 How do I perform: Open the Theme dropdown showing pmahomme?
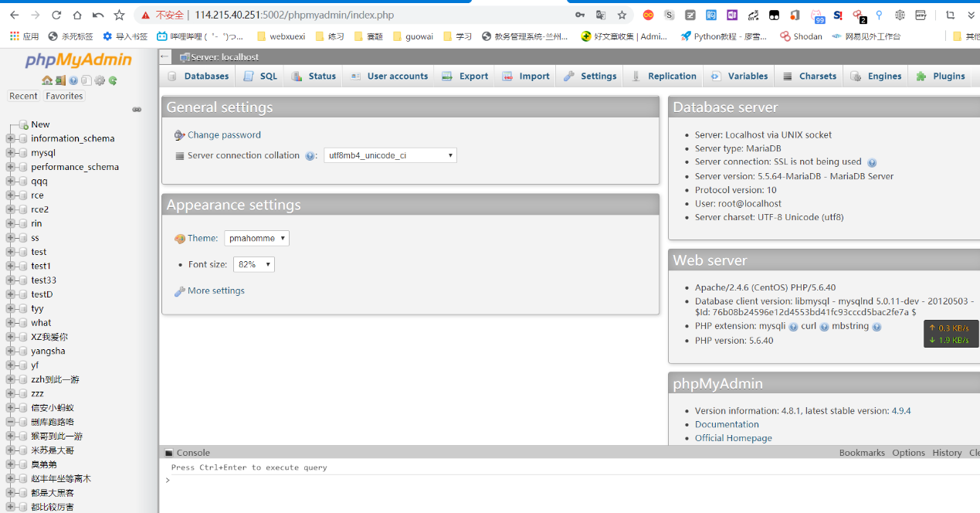coord(256,238)
